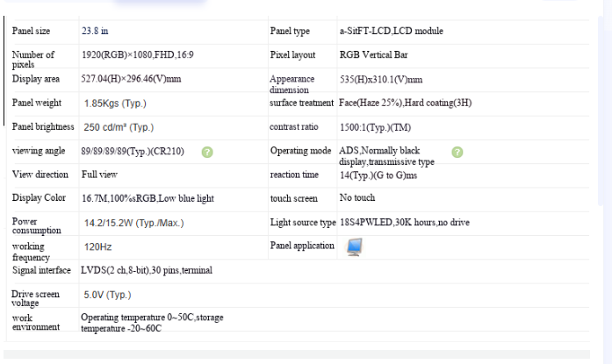Viewport: 612px width, 364px height.
Task: Click the a-SiTFT-LCD panel type value
Action: [391, 31]
